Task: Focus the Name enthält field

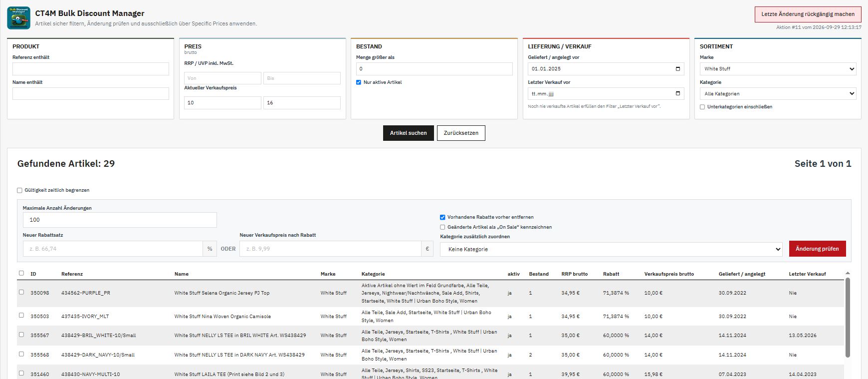Action: tap(91, 93)
